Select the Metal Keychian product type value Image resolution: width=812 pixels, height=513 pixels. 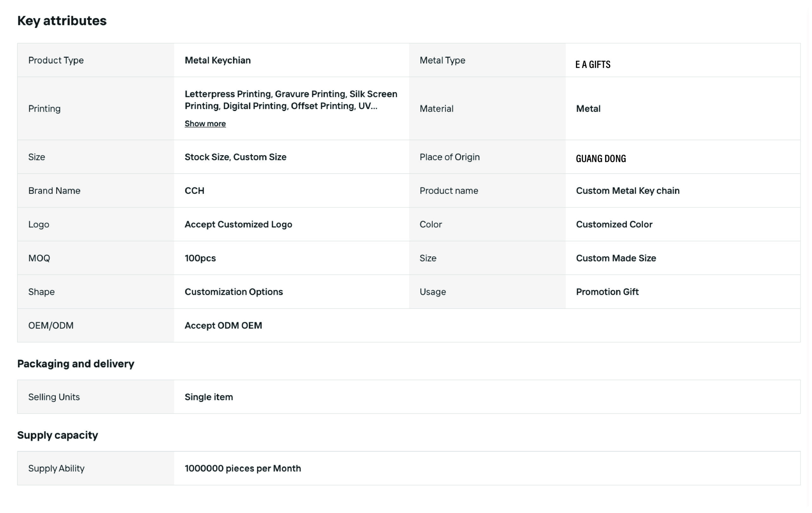tap(218, 60)
